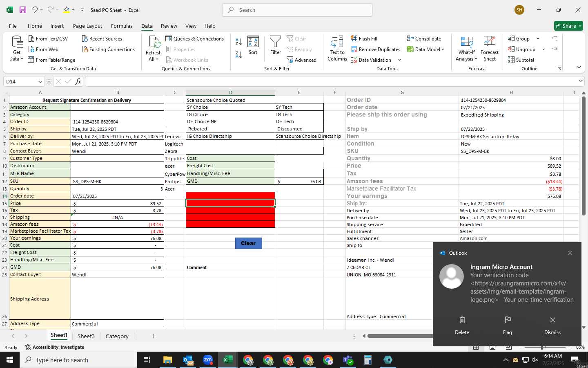The height and width of the screenshot is (368, 588).
Task: Click the SH account avatar
Action: click(519, 10)
